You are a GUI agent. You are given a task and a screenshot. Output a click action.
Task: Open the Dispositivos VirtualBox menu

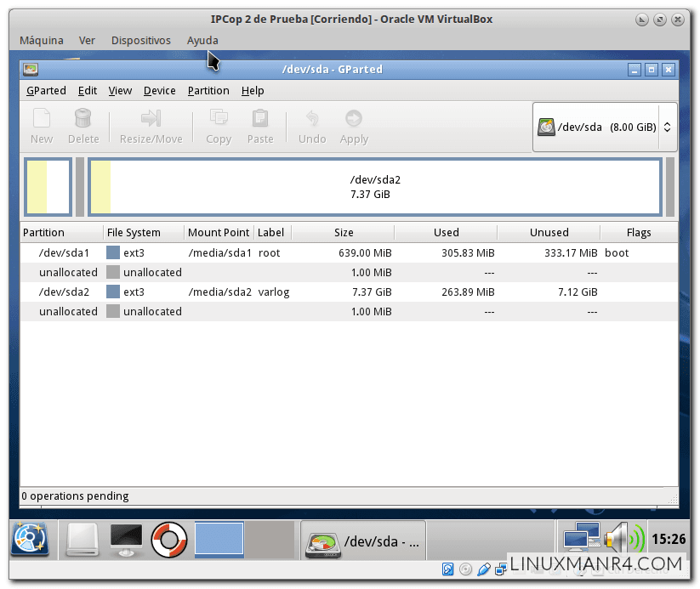pos(140,40)
